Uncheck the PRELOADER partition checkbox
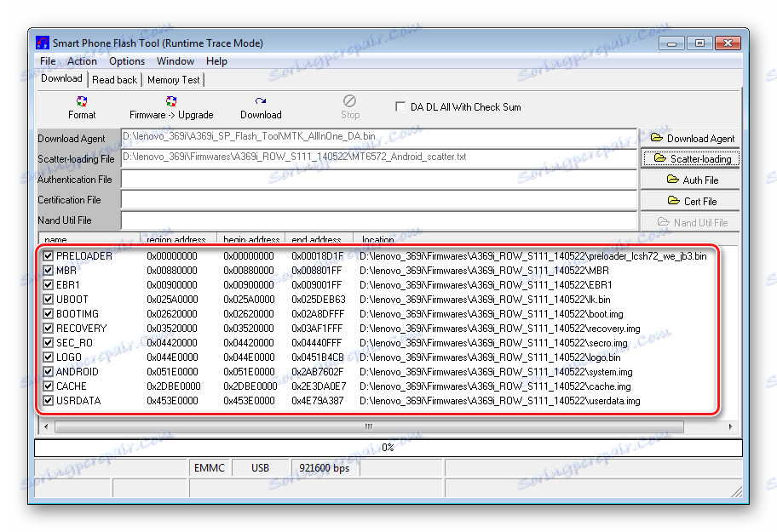 pyautogui.click(x=48, y=256)
